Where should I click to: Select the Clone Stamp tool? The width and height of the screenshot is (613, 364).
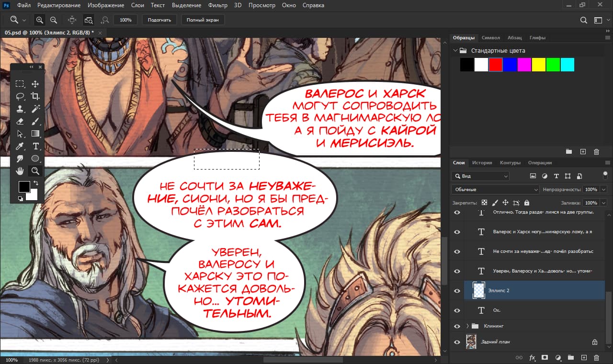coord(20,109)
